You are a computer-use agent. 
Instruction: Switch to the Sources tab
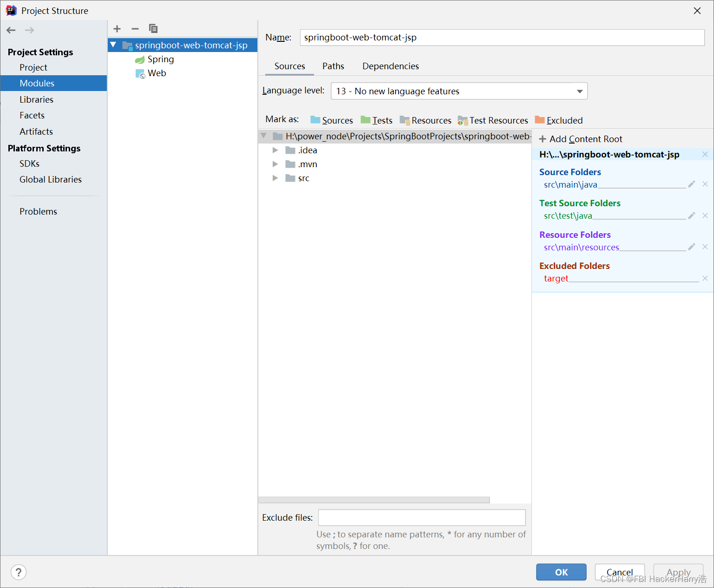(290, 66)
